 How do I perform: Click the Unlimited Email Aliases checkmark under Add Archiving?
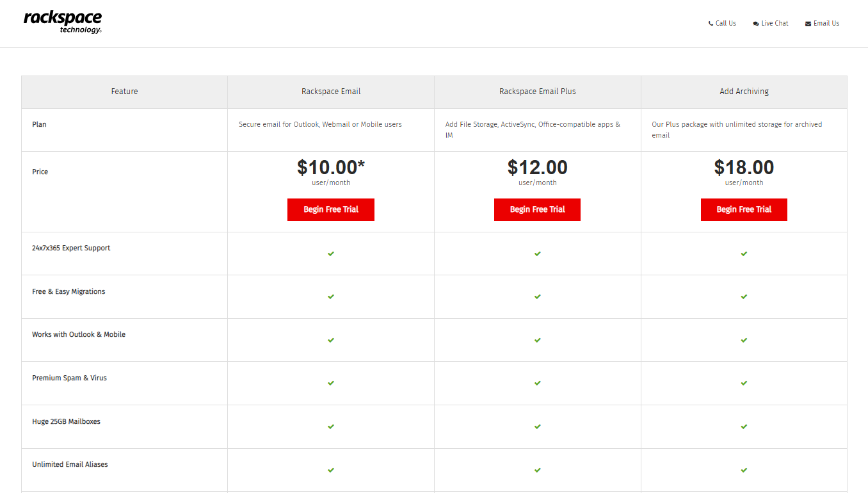744,470
